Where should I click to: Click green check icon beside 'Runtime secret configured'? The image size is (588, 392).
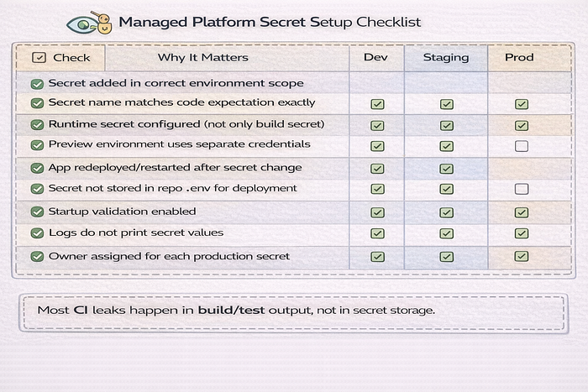pyautogui.click(x=37, y=125)
